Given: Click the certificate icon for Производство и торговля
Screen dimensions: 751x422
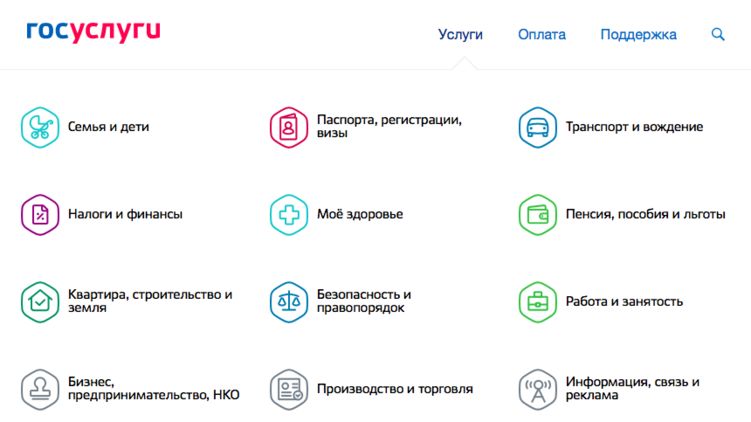Looking at the screenshot, I should [x=289, y=388].
